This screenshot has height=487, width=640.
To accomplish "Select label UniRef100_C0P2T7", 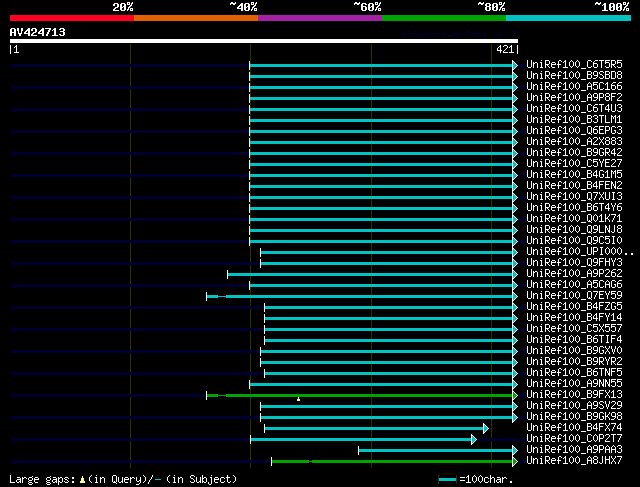I will tap(574, 439).
